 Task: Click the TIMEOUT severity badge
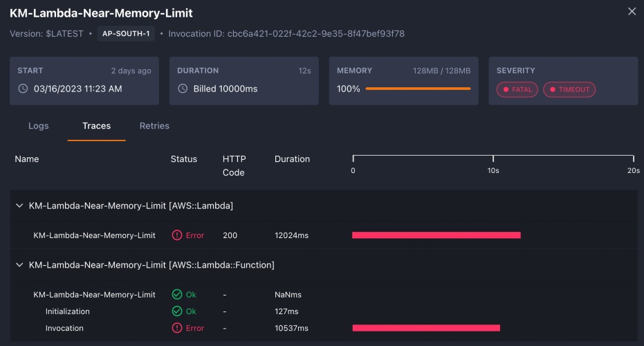tap(569, 89)
